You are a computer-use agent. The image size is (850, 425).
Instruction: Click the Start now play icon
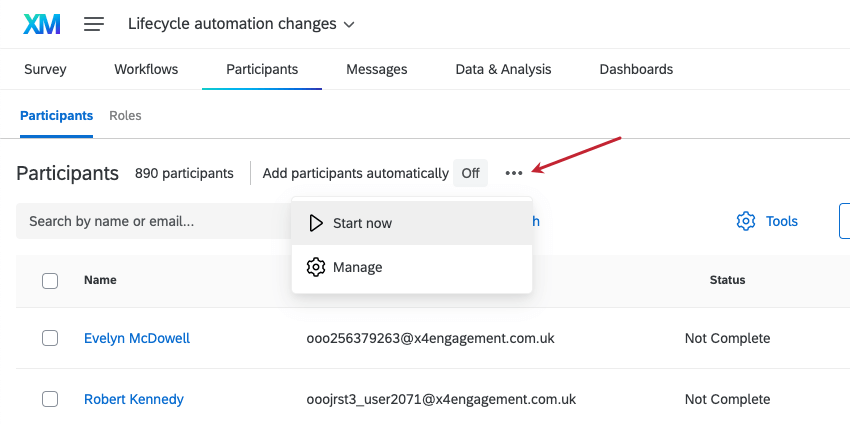click(316, 223)
